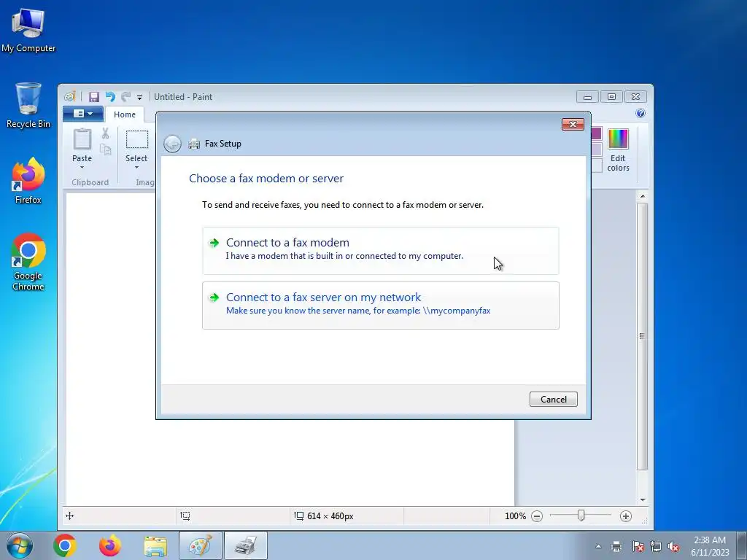Image resolution: width=747 pixels, height=560 pixels.
Task: Click the printer icon in system tray
Action: (616, 546)
